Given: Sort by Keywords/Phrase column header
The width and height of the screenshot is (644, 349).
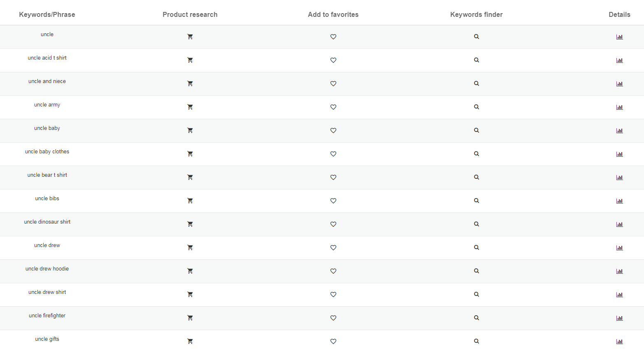Looking at the screenshot, I should [x=47, y=14].
